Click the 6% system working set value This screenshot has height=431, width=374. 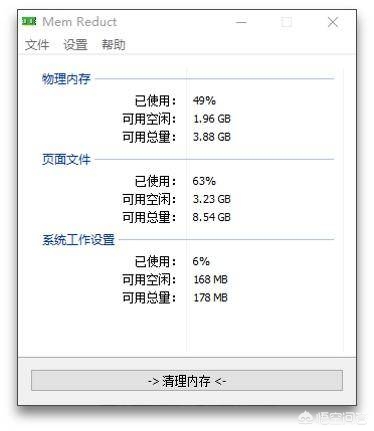tap(201, 261)
